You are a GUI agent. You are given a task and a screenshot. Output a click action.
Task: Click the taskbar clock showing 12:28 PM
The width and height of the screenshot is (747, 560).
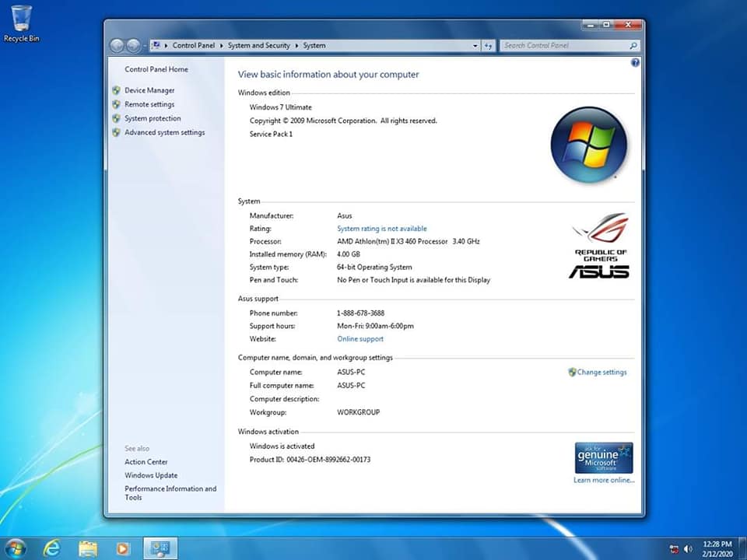pyautogui.click(x=717, y=548)
